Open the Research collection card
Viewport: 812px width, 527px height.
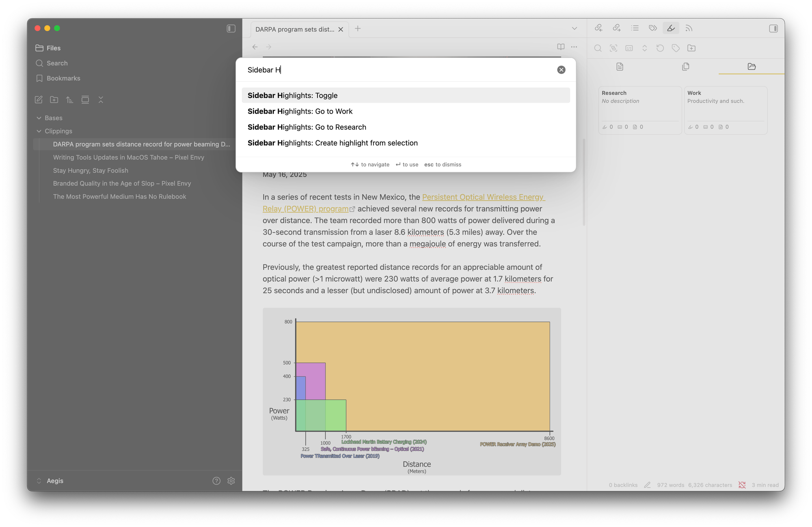coord(640,110)
